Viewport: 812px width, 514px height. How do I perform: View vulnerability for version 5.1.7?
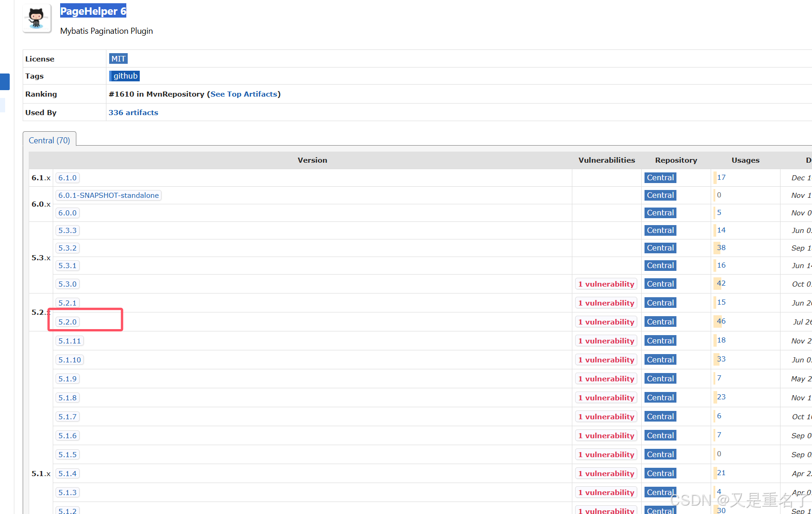tap(606, 416)
